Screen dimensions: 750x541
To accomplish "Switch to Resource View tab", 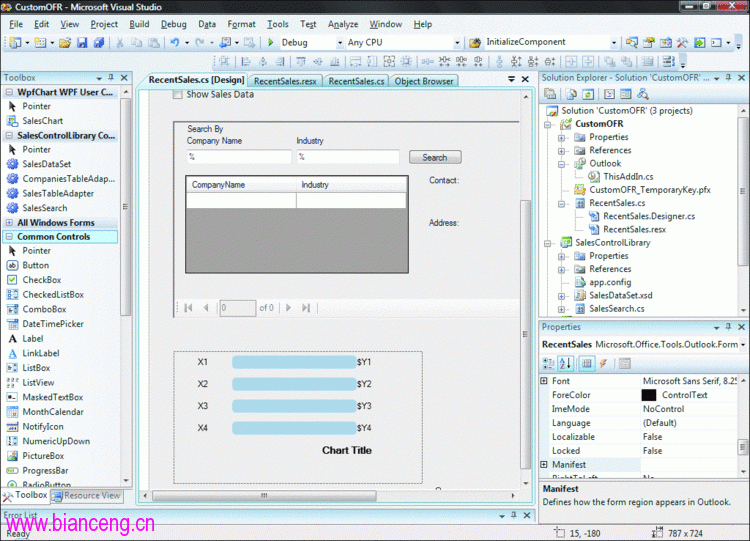I will coord(87,496).
